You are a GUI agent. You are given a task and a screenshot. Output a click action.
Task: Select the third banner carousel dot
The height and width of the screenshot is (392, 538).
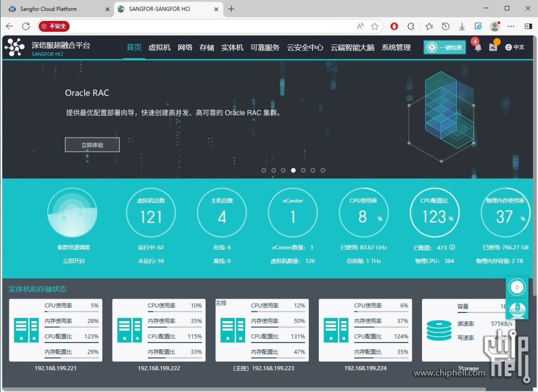pos(283,170)
